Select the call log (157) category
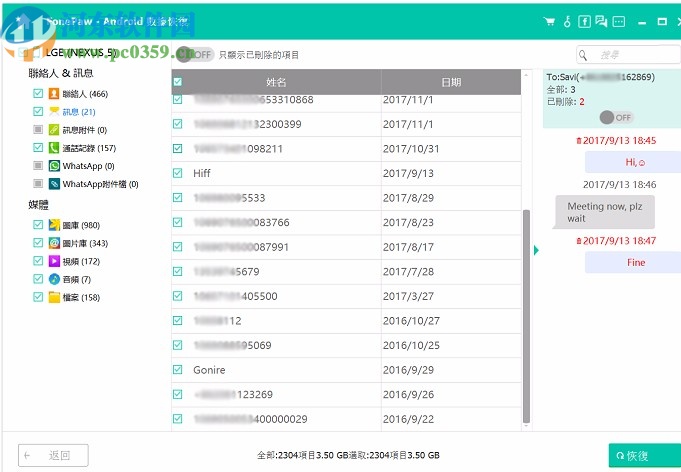 tap(89, 148)
